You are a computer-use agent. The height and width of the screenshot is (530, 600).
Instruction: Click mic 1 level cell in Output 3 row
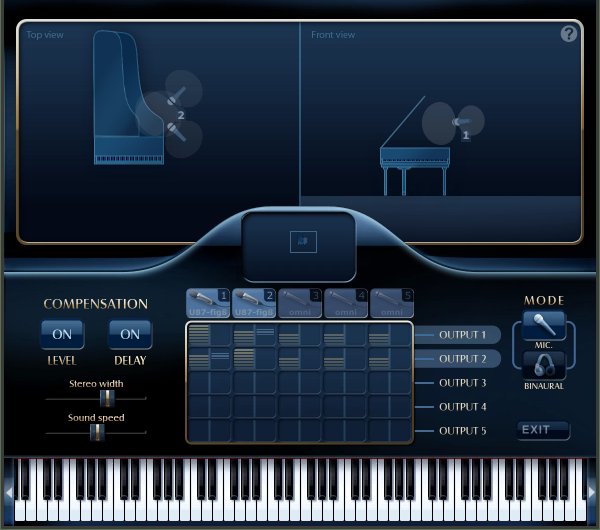(x=199, y=383)
